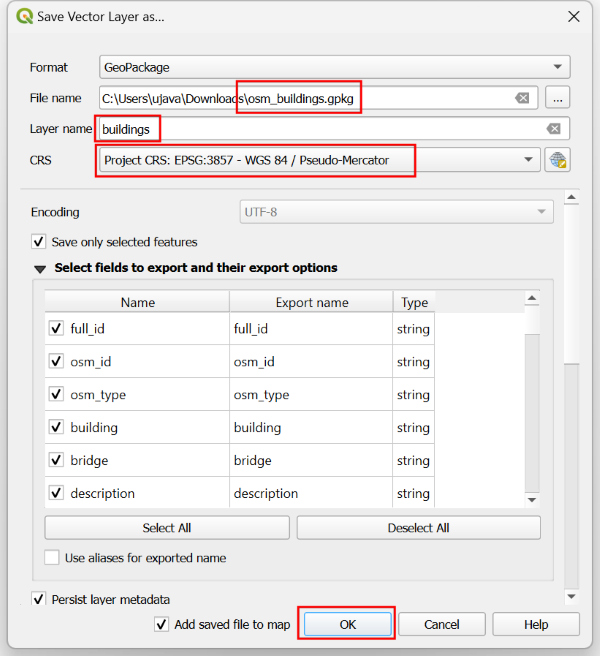This screenshot has width=600, height=656.
Task: Click the Export name column header
Action: coord(311,302)
